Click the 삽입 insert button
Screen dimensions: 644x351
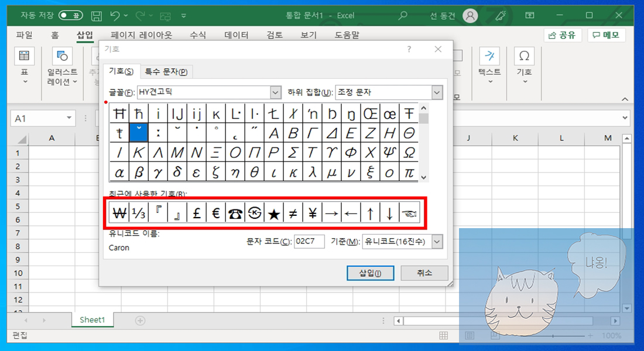tap(370, 273)
